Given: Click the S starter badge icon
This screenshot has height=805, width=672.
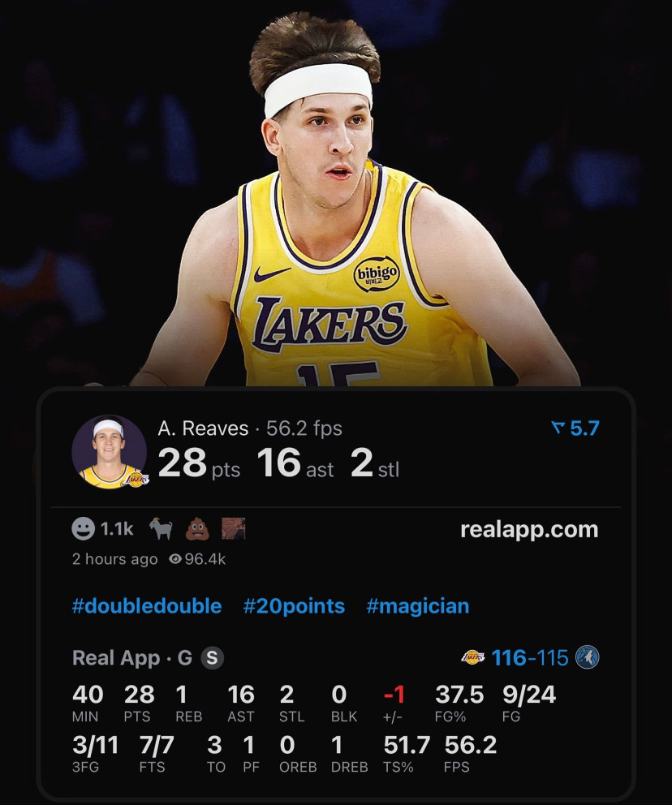Looking at the screenshot, I should click(213, 657).
